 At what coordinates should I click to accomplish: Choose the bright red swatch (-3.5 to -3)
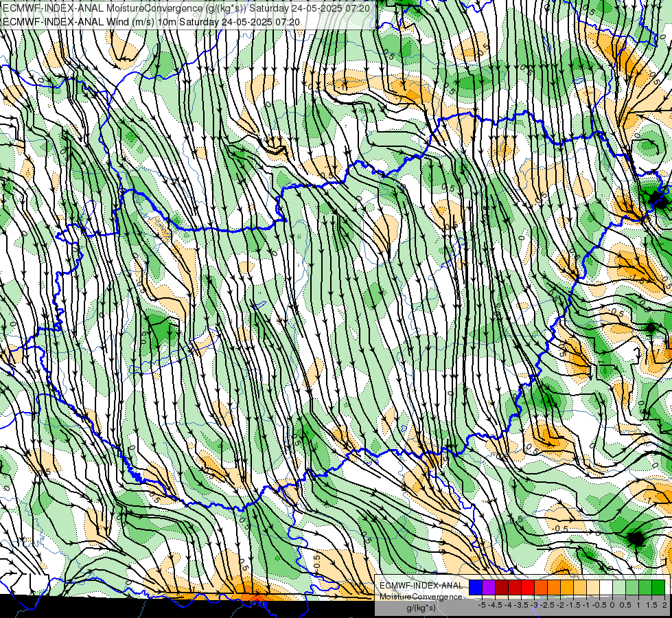pos(528,587)
